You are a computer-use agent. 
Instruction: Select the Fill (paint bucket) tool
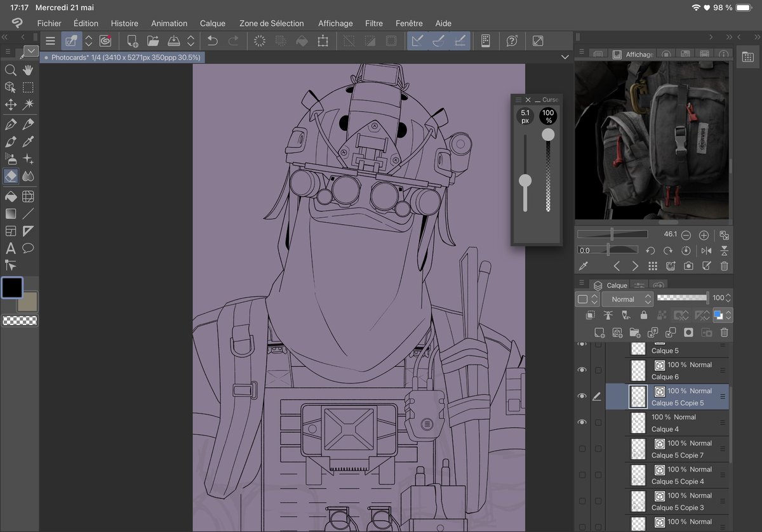[10, 196]
